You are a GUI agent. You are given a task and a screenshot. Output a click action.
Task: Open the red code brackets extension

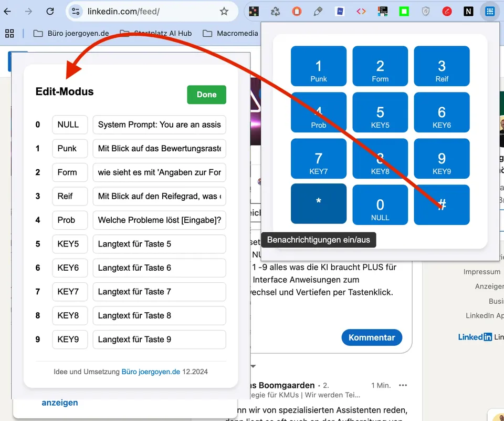[x=361, y=12]
